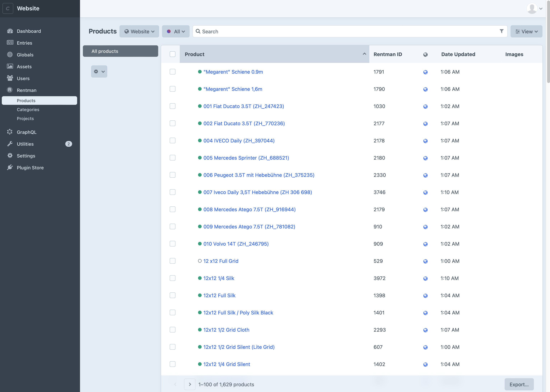This screenshot has height=392, width=550.
Task: Open the All status dropdown
Action: [176, 31]
